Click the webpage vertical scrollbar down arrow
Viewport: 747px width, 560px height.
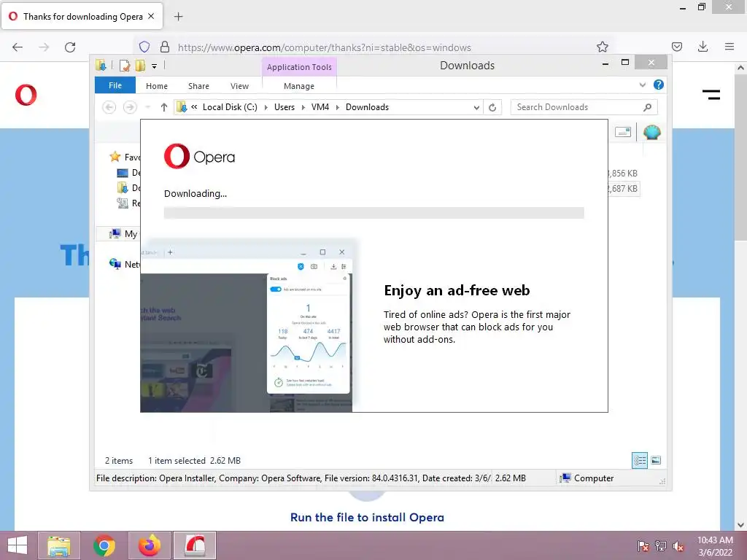click(x=740, y=525)
